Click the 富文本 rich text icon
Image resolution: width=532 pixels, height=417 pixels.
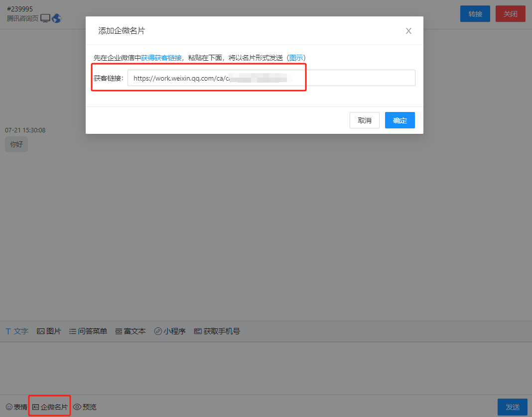tap(130, 330)
